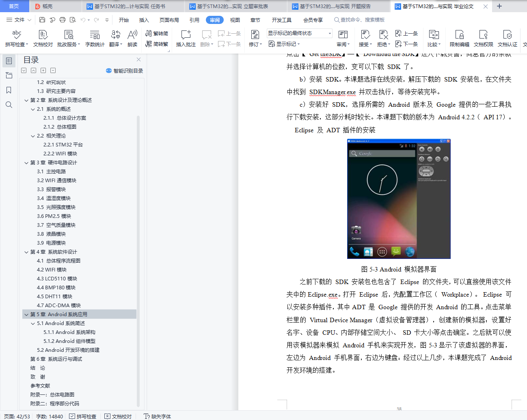The image size is (527, 420).
Task: Open the batch correction service
Action: [69, 39]
